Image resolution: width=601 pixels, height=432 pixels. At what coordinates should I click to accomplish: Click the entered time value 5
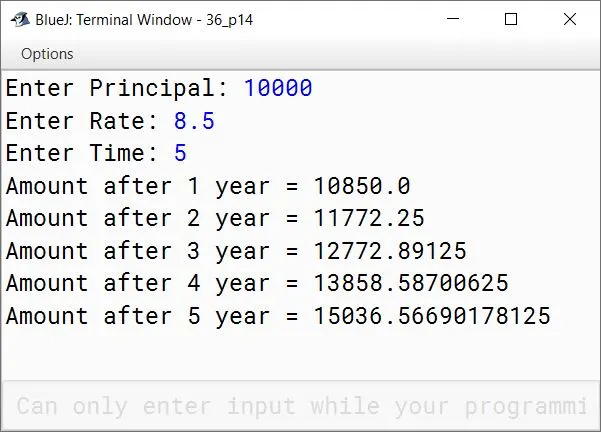(180, 153)
